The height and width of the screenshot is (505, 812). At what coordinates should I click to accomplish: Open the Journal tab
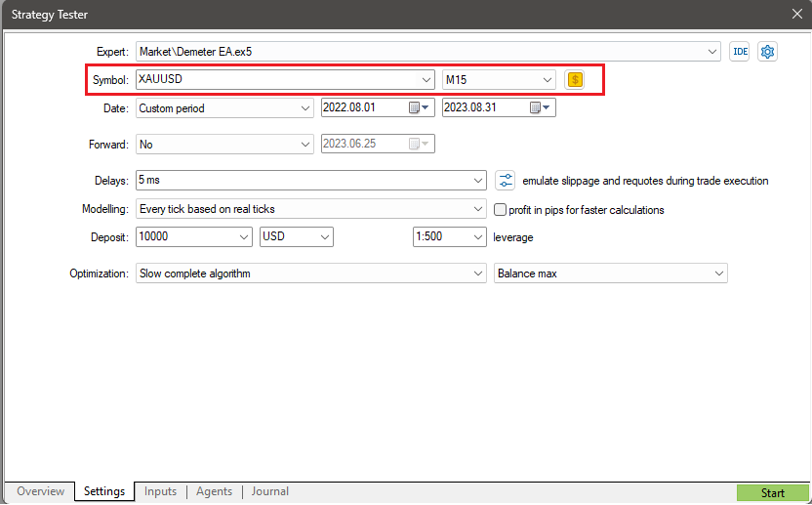point(269,491)
